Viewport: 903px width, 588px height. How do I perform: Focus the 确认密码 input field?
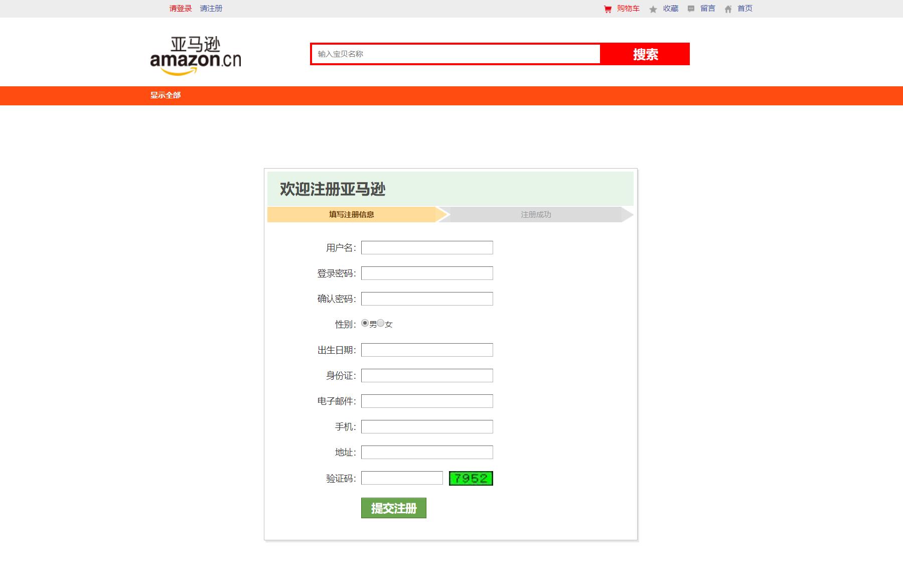point(427,299)
